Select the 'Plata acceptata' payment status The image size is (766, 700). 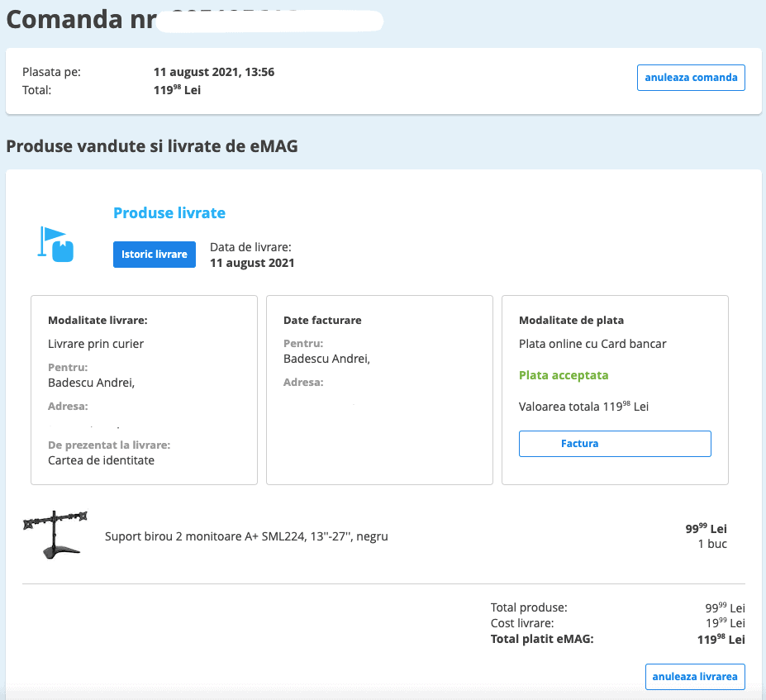pos(564,375)
